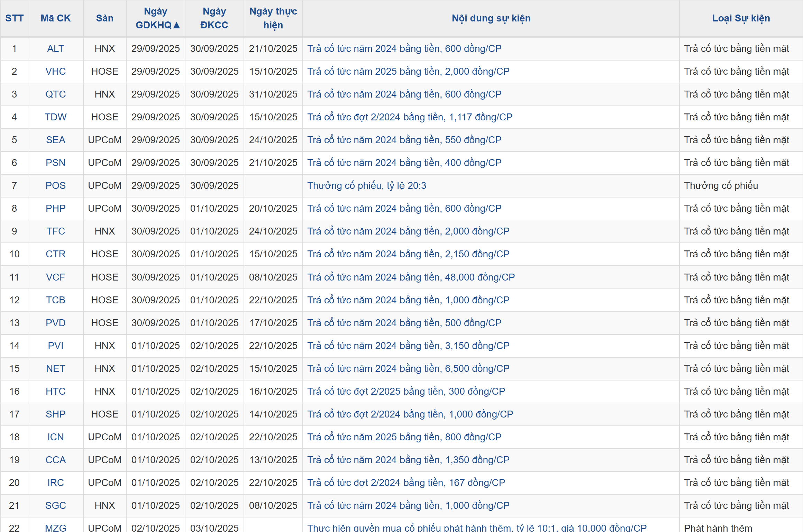This screenshot has width=804, height=532.
Task: Open VCF 48,000 đồng/CP dividend event
Action: [411, 277]
